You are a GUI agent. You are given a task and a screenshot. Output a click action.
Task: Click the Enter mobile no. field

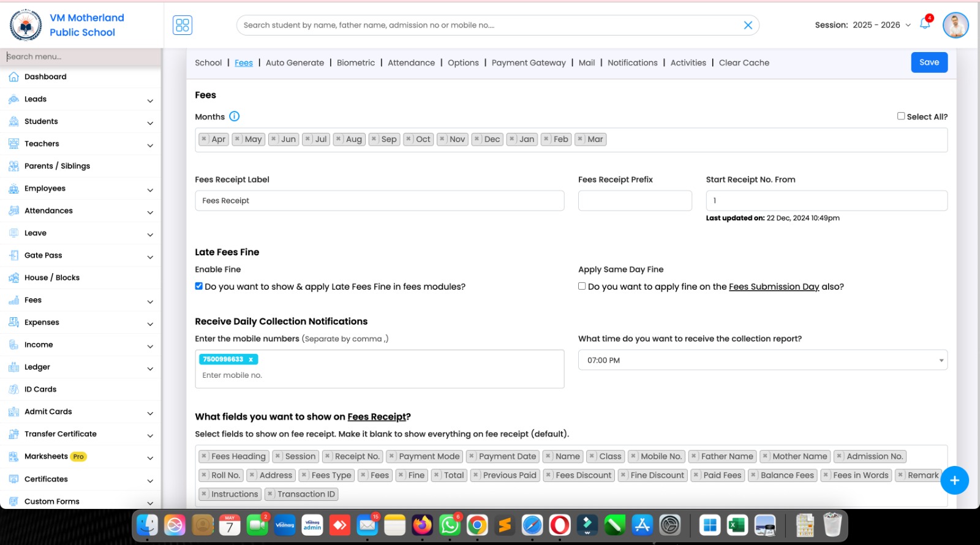click(x=380, y=375)
